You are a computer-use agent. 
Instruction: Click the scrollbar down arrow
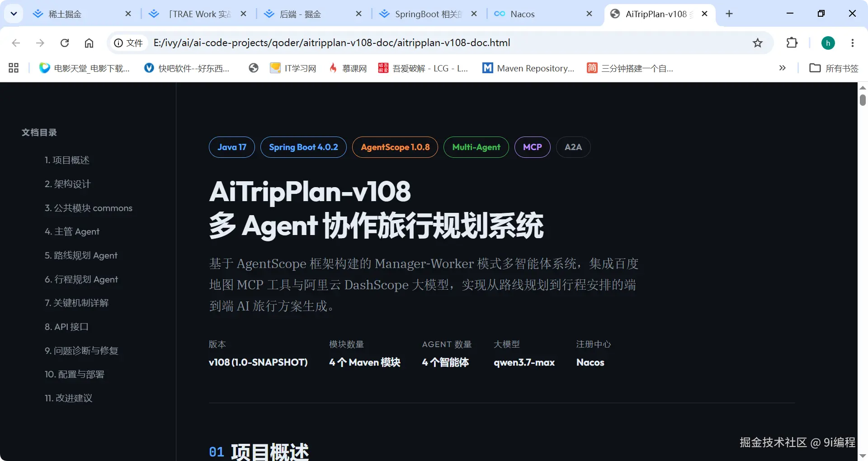[863, 456]
